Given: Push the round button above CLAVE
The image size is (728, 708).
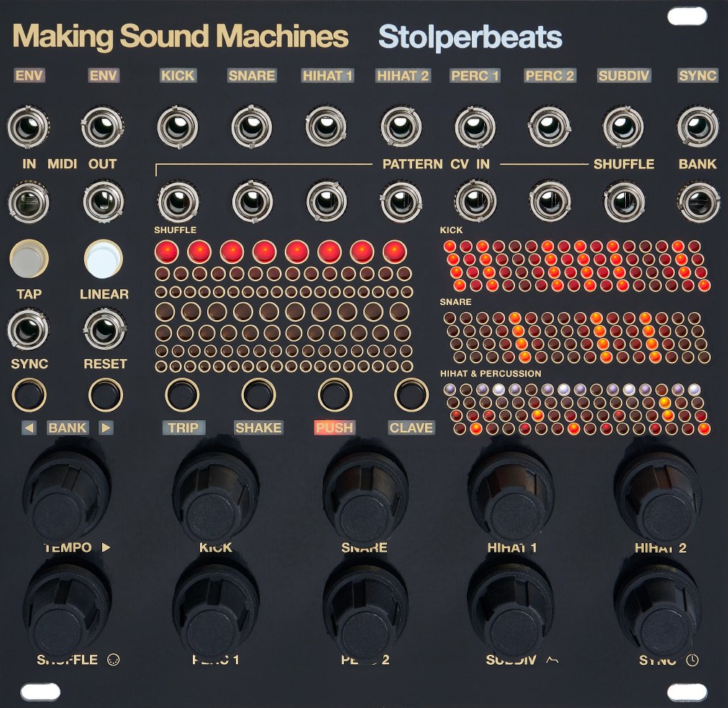Looking at the screenshot, I should 411,395.
